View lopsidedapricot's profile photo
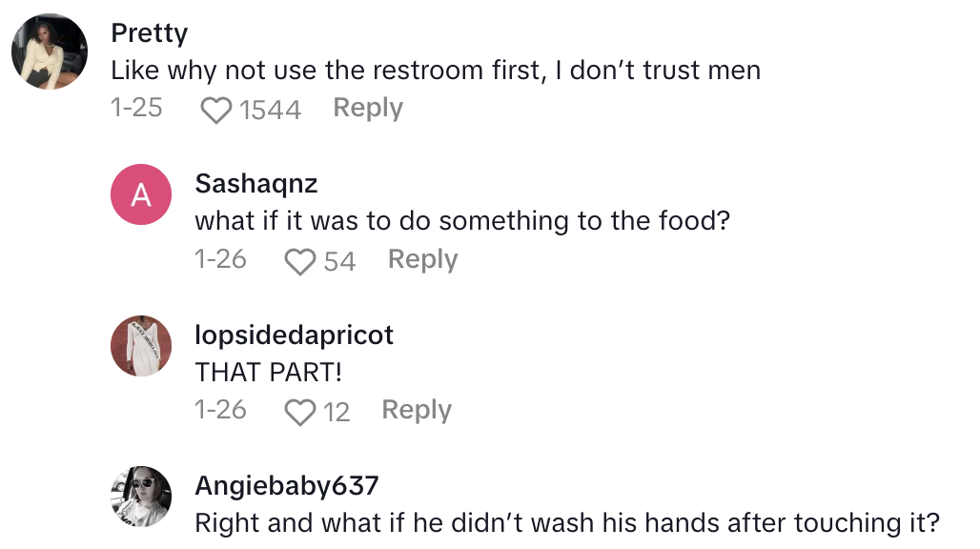 [140, 346]
